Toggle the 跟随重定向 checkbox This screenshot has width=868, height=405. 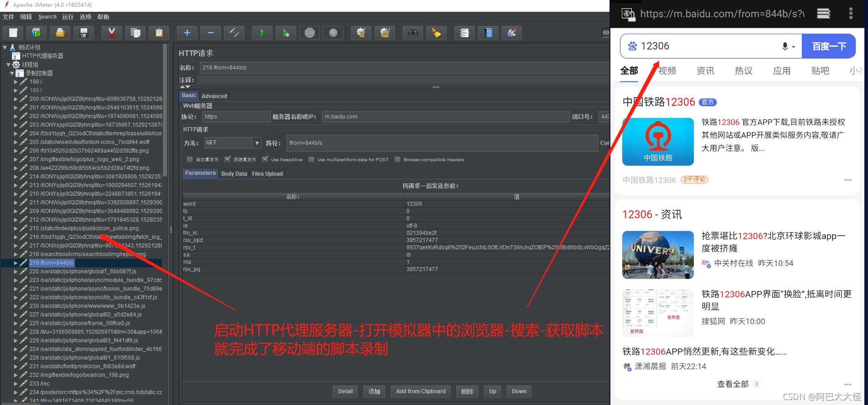[x=228, y=159]
